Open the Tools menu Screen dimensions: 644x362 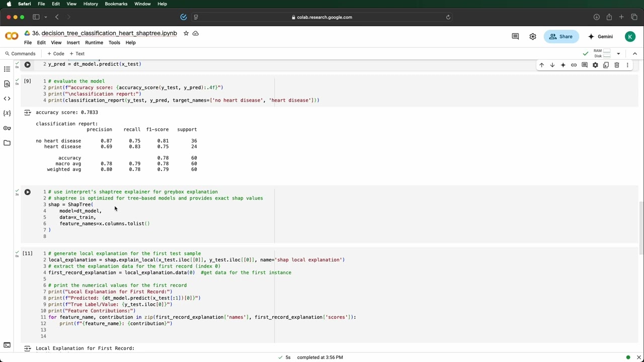(x=114, y=42)
